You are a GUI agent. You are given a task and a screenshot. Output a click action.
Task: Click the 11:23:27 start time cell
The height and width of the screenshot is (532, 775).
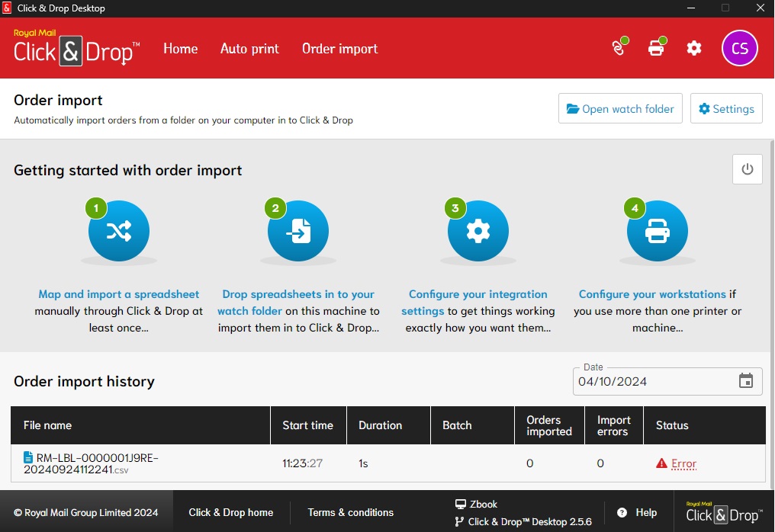(x=302, y=463)
